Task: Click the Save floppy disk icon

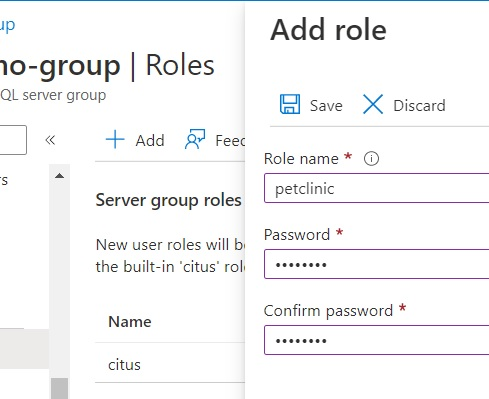Action: pyautogui.click(x=290, y=105)
